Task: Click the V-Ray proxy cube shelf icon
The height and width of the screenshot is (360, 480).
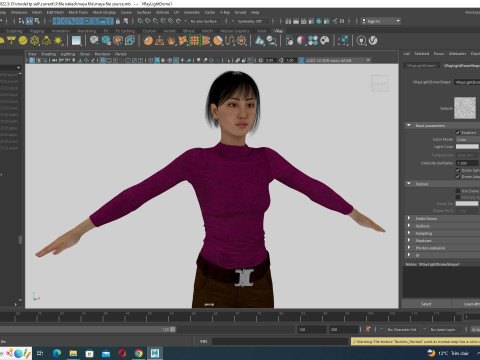Action: click(x=94, y=41)
